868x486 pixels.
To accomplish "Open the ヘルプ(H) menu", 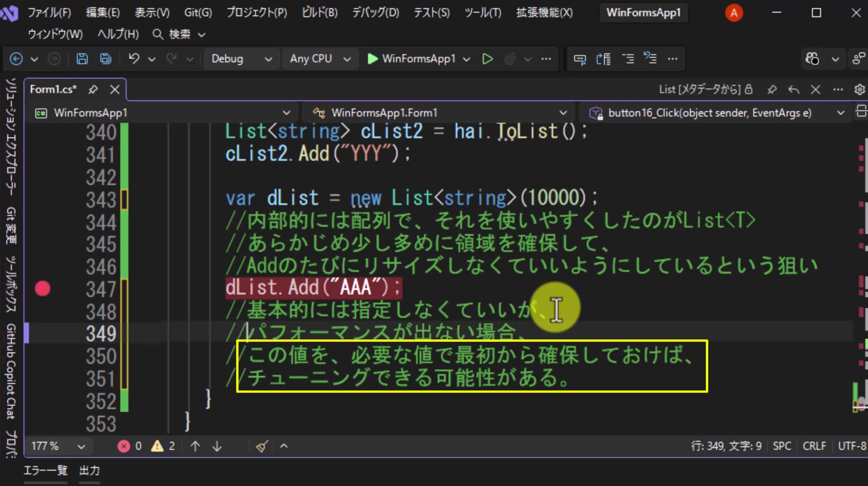I will pyautogui.click(x=118, y=34).
